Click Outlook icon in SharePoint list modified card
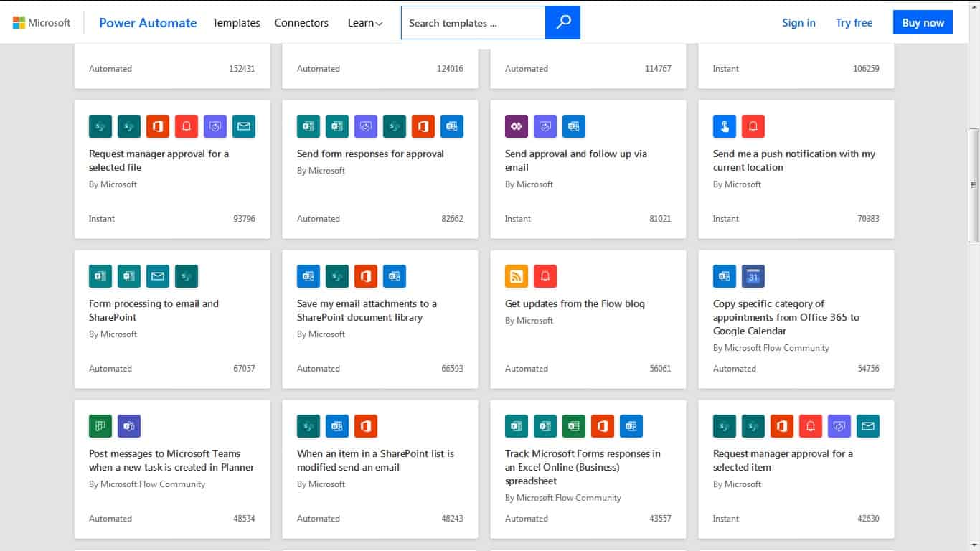Screen dimensions: 980x551 337,426
